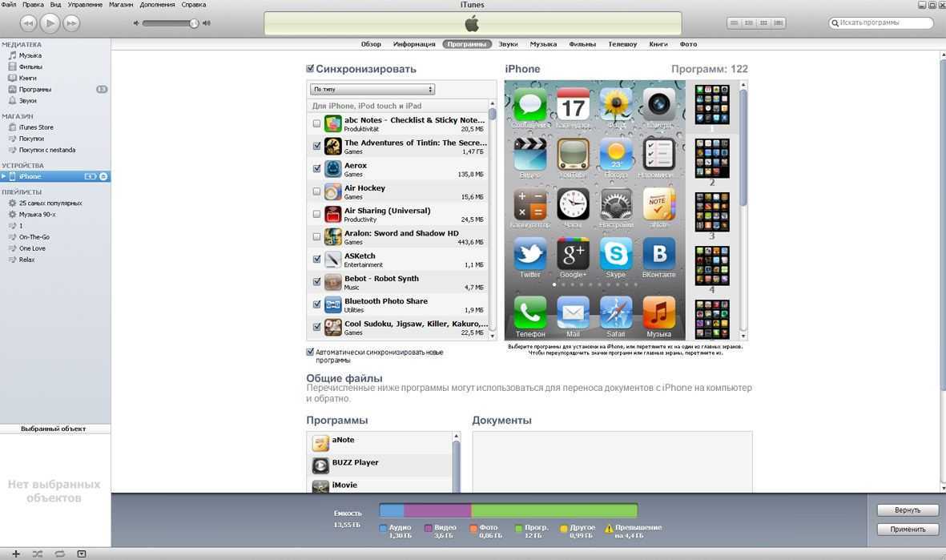The width and height of the screenshot is (946, 560).
Task: Click the apps list scrollbar down arrow
Action: pyautogui.click(x=493, y=336)
